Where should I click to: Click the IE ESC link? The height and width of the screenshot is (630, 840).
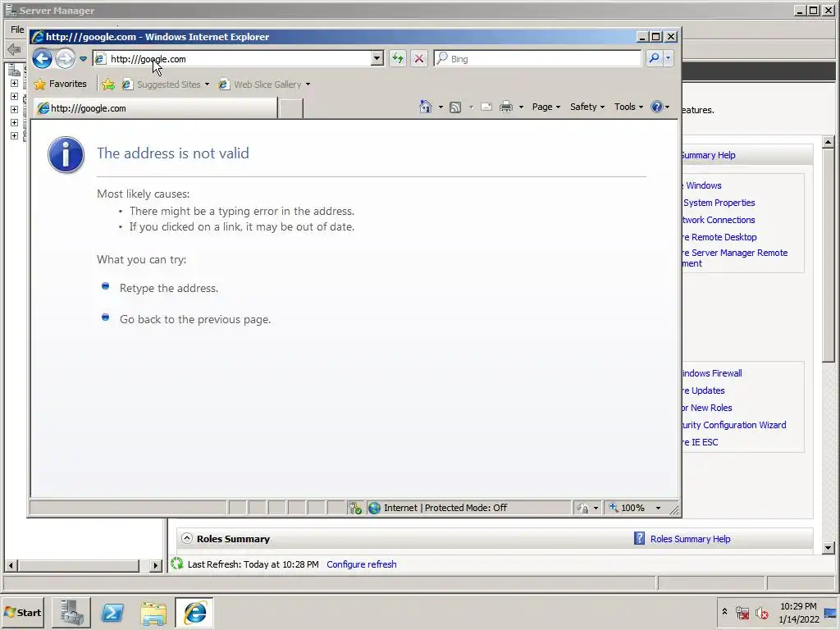(x=701, y=442)
